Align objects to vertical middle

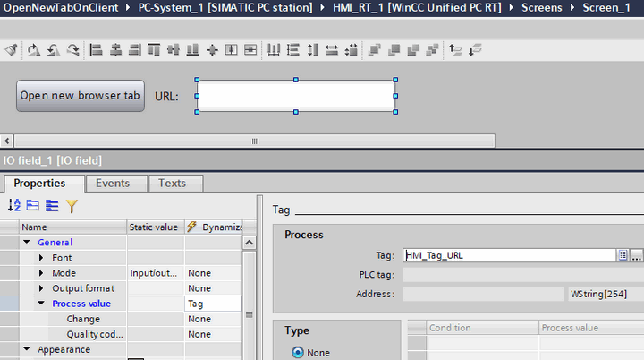(x=174, y=50)
